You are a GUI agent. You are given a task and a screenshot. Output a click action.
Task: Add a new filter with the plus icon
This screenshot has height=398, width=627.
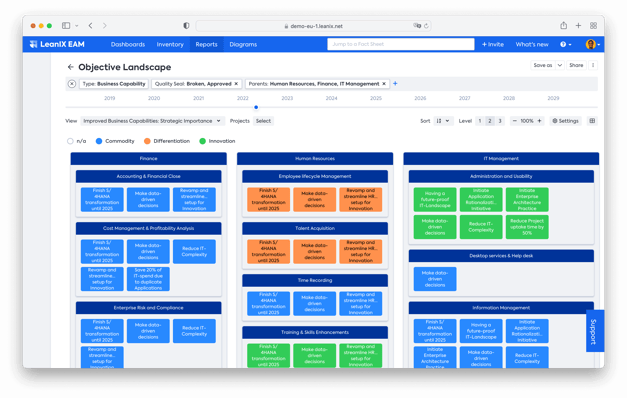(395, 84)
